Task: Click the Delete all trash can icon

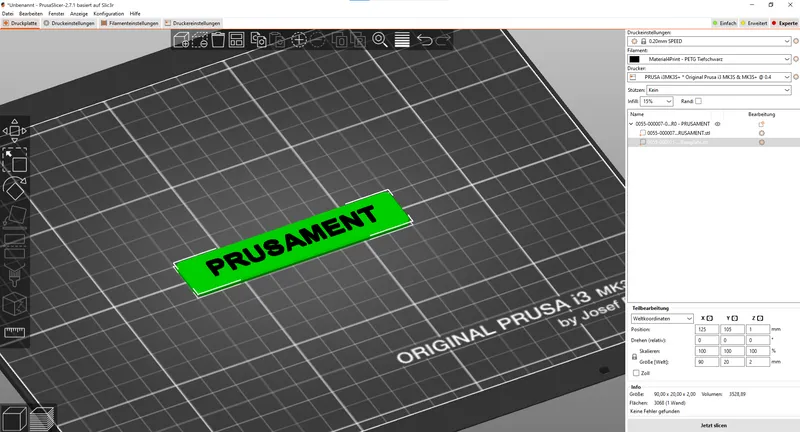Action: pyautogui.click(x=218, y=40)
